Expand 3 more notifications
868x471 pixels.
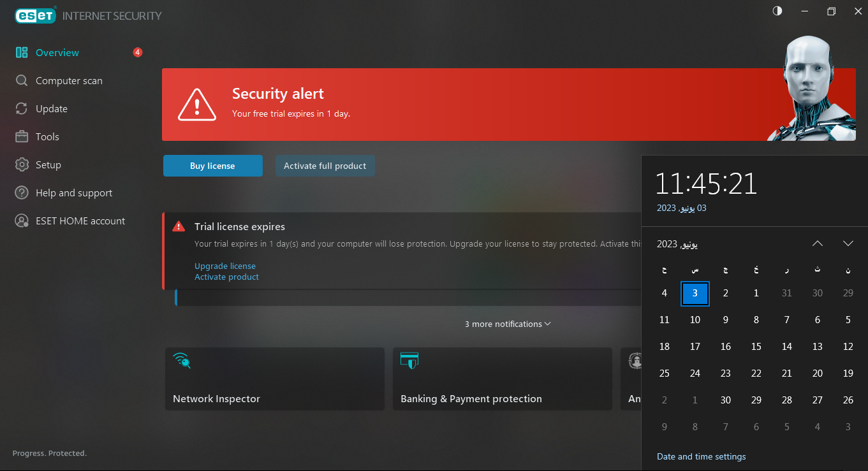click(508, 324)
